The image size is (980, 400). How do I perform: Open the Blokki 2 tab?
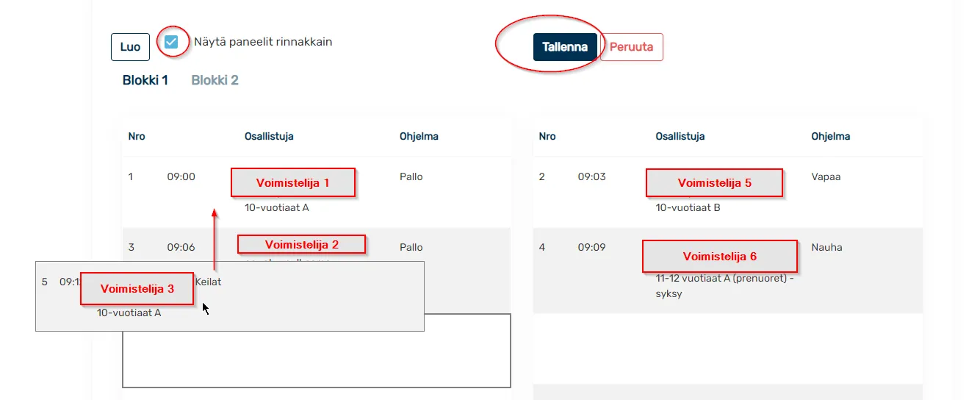[x=215, y=80]
